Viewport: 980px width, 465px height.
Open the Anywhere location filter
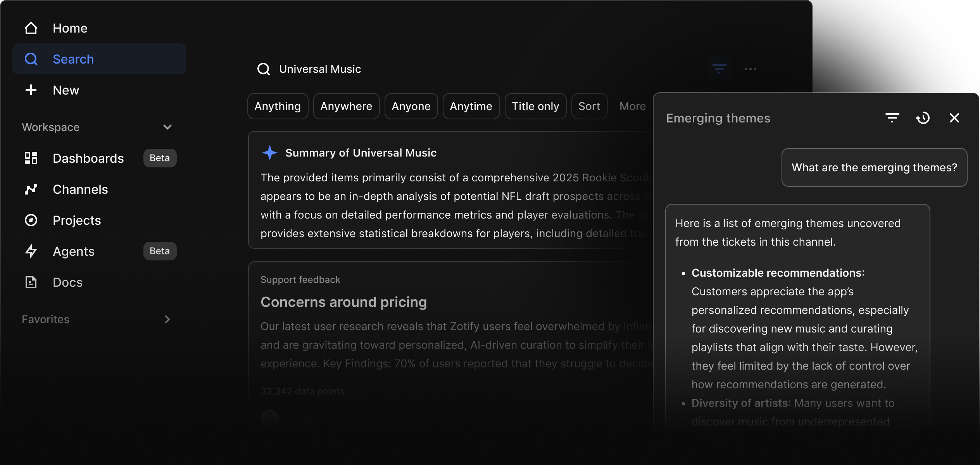tap(346, 106)
